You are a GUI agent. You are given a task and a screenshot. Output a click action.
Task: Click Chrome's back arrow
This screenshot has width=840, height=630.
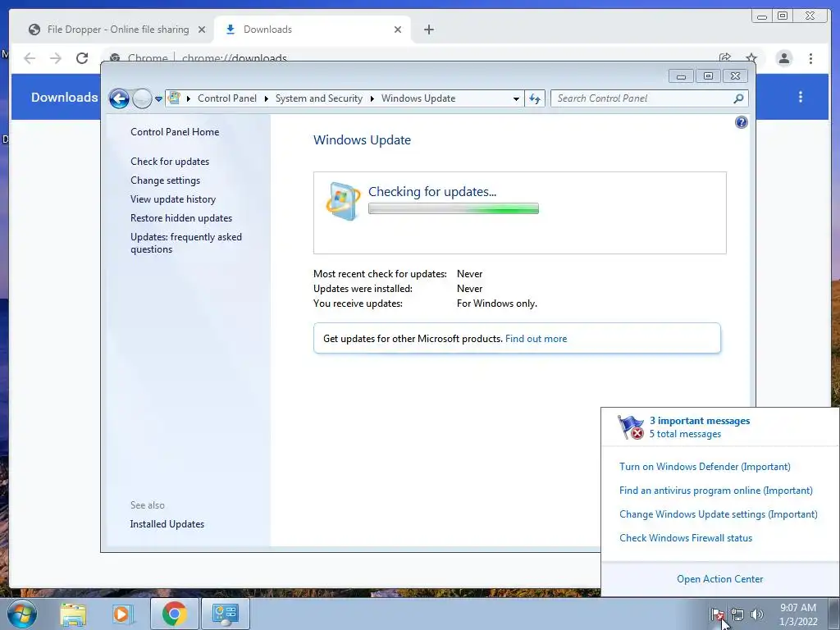30,58
